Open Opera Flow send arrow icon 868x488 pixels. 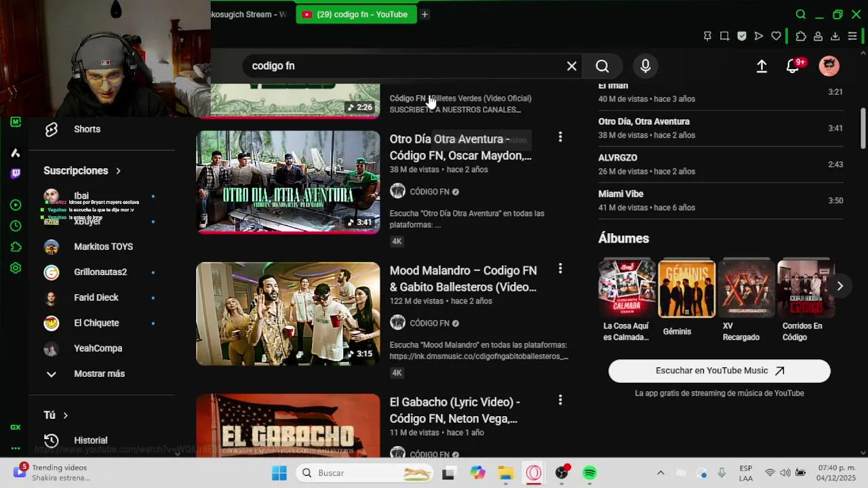click(759, 36)
